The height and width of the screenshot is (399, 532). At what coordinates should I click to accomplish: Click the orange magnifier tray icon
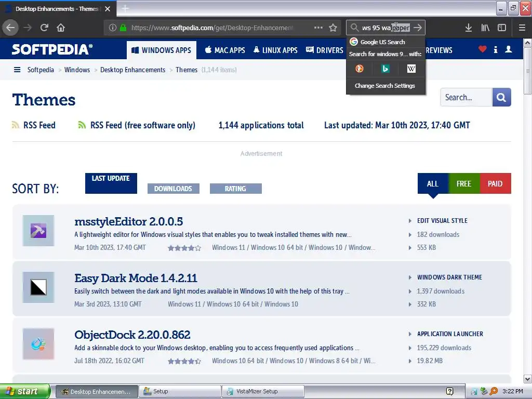494,392
